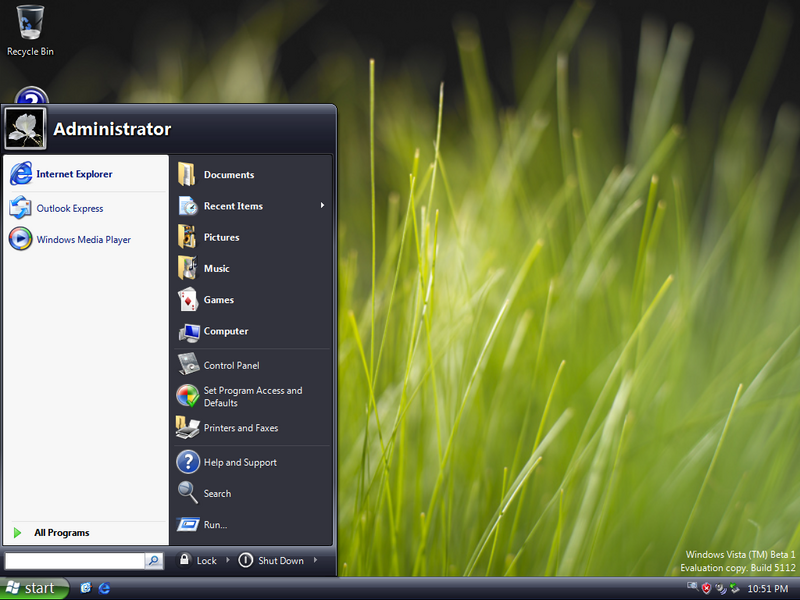Viewport: 800px width, 600px height.
Task: Expand All Programs list
Action: (x=61, y=533)
